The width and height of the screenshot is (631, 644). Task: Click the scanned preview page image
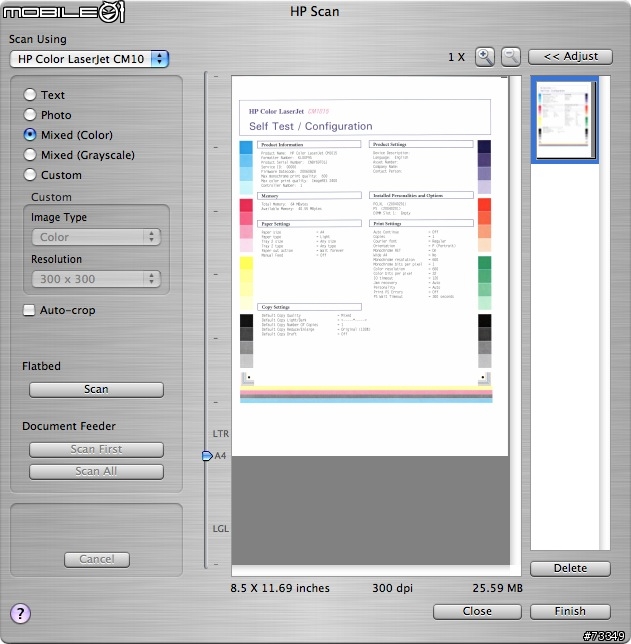370,266
